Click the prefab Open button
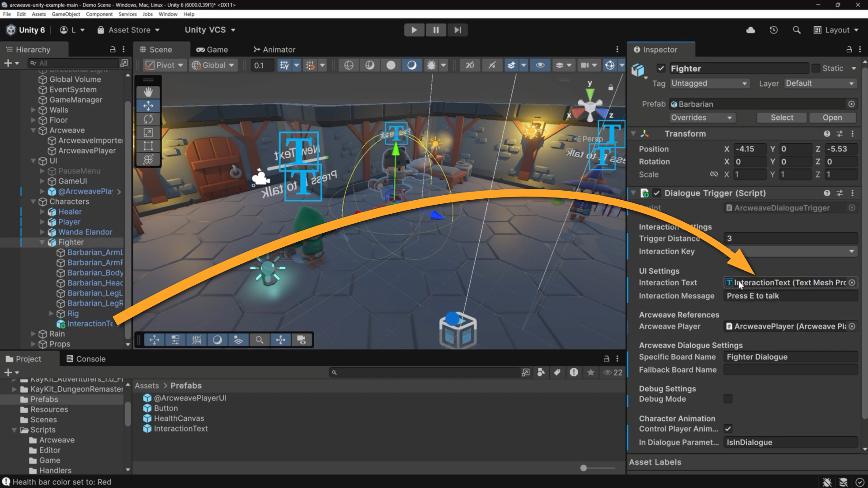Screen dimensions: 868x488 point(832,117)
